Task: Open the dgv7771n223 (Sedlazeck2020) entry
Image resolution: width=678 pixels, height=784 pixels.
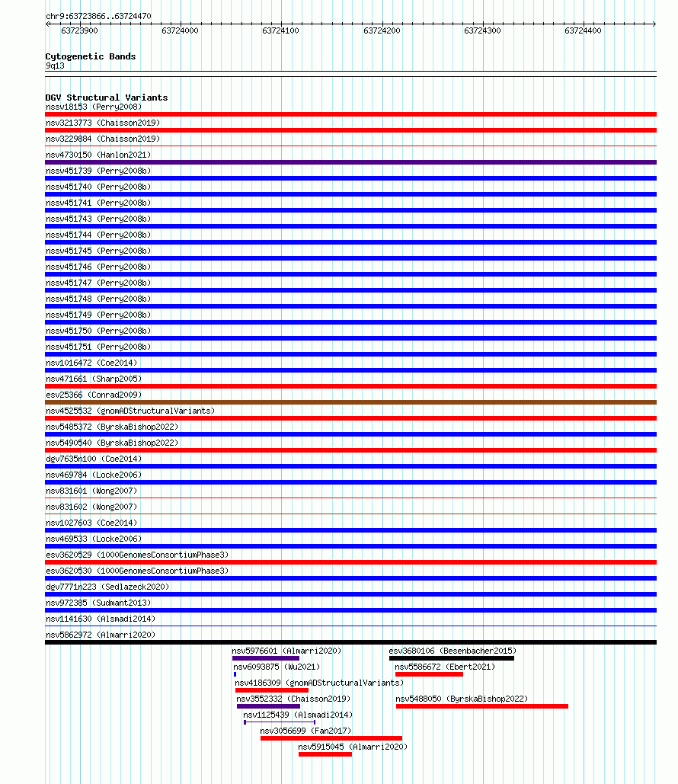Action: click(x=107, y=587)
